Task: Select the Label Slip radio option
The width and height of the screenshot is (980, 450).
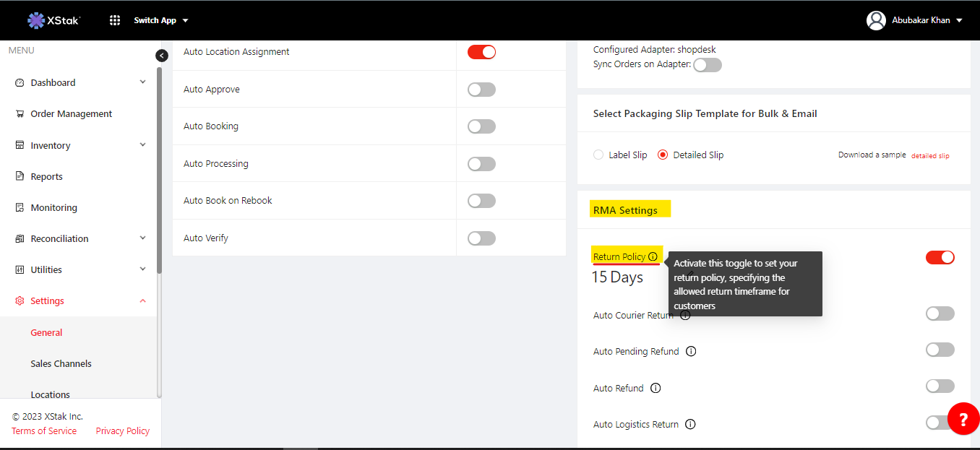Action: point(598,155)
